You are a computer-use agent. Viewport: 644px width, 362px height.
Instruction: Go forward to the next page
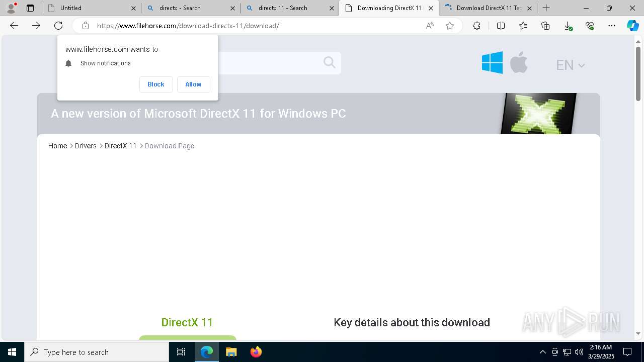[36, 26]
